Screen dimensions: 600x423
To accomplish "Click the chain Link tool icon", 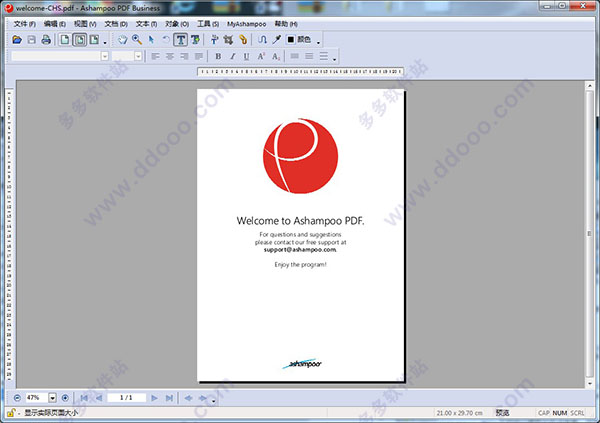I will pyautogui.click(x=243, y=39).
